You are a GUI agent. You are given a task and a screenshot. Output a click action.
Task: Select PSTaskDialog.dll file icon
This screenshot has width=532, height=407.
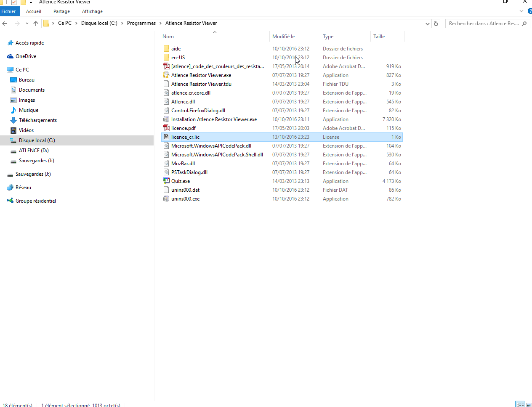(166, 172)
